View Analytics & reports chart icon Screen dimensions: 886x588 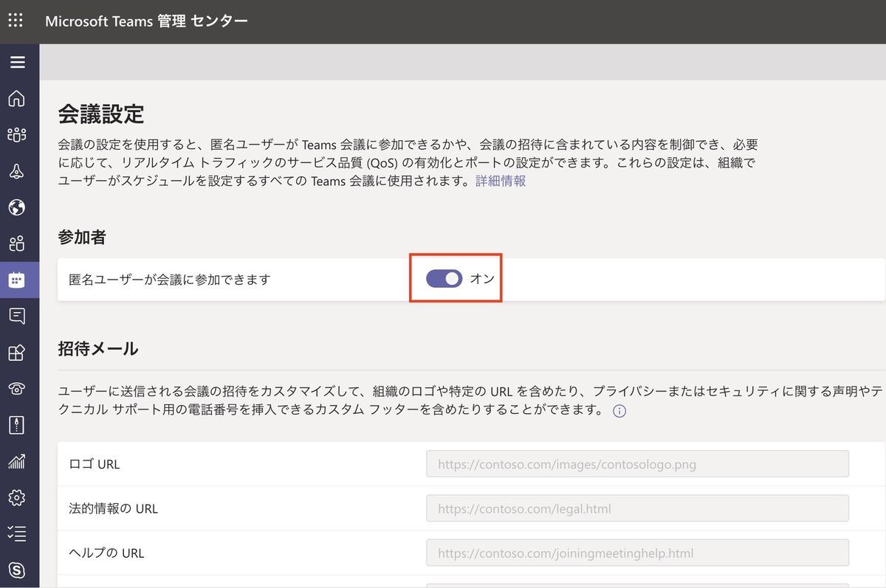click(x=17, y=461)
